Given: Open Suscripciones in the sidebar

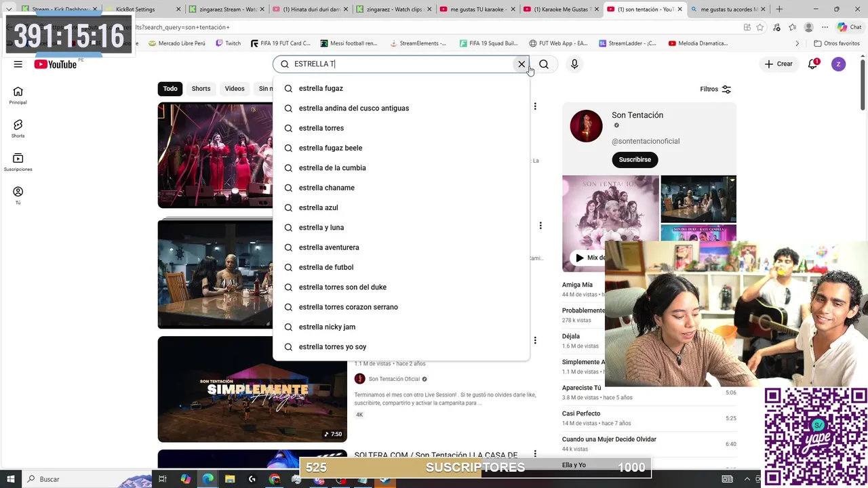Looking at the screenshot, I should coord(18,162).
